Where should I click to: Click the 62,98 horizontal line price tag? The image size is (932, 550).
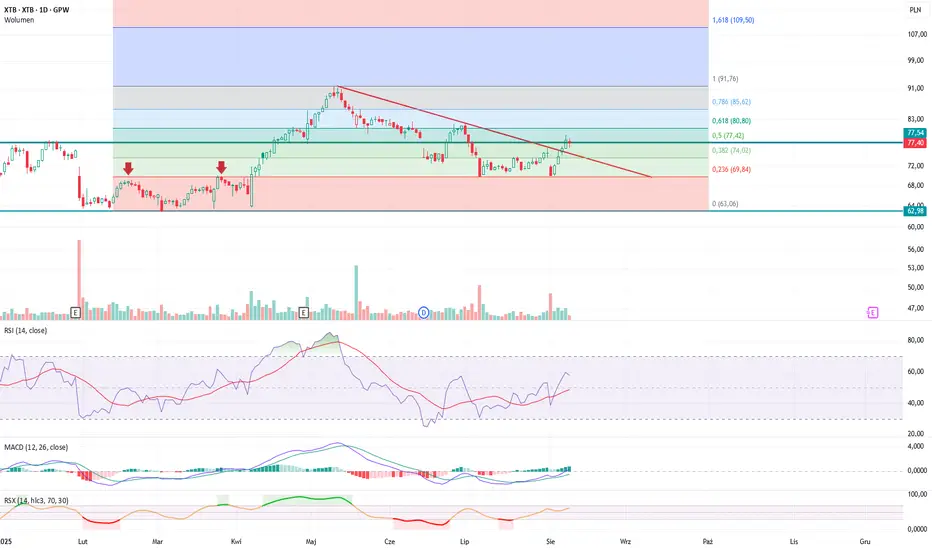click(x=915, y=211)
